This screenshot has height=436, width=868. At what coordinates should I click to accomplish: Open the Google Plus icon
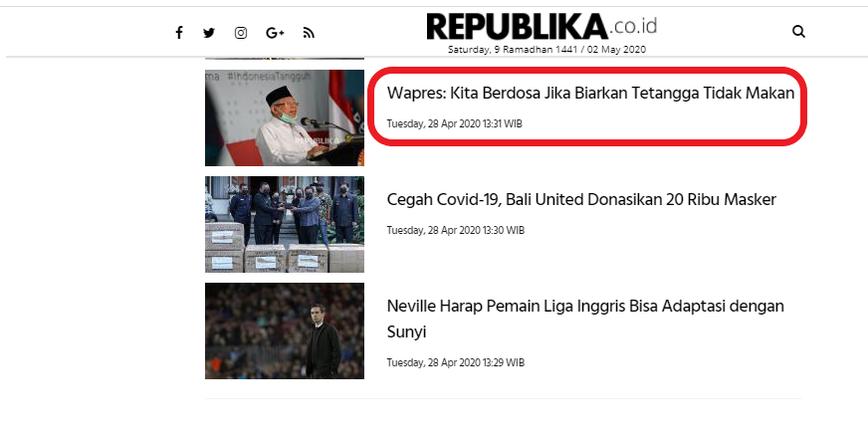coord(275,33)
